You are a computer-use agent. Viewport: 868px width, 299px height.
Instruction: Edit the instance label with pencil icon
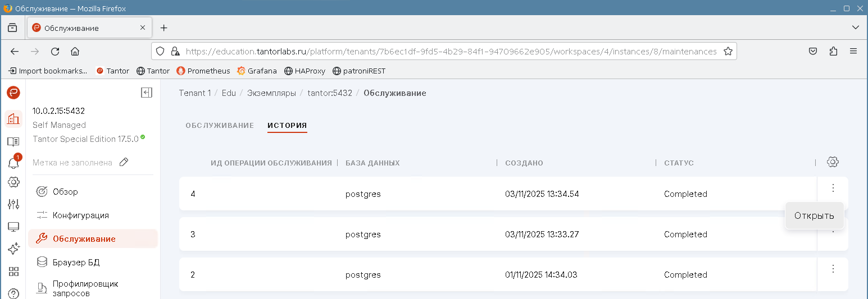point(124,162)
